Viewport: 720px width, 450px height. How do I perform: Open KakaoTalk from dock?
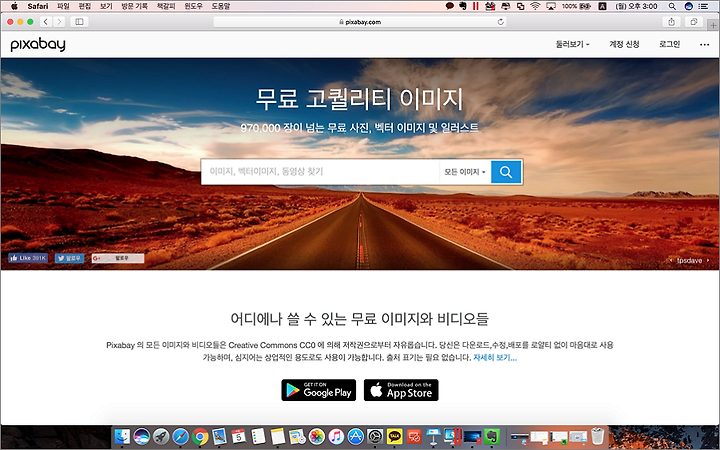tap(394, 436)
